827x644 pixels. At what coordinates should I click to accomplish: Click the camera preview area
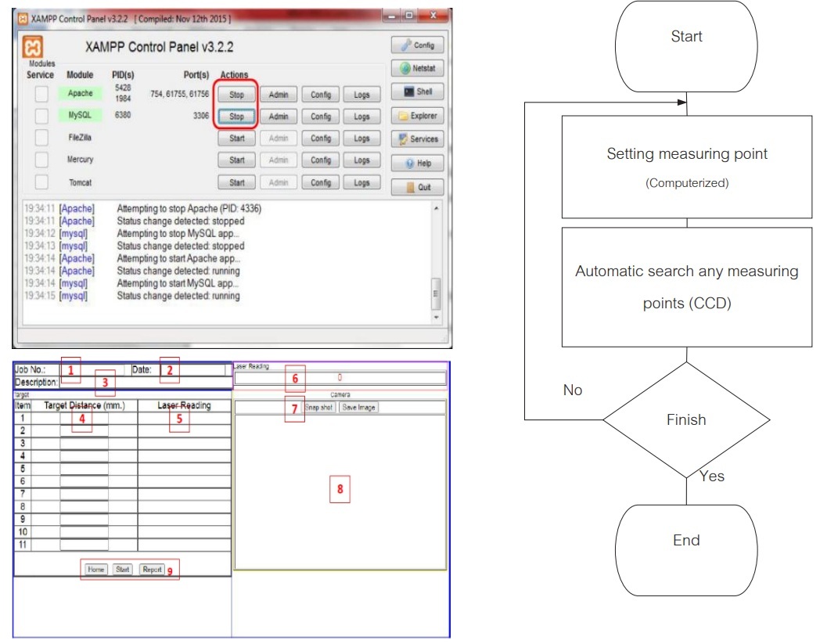(x=340, y=492)
